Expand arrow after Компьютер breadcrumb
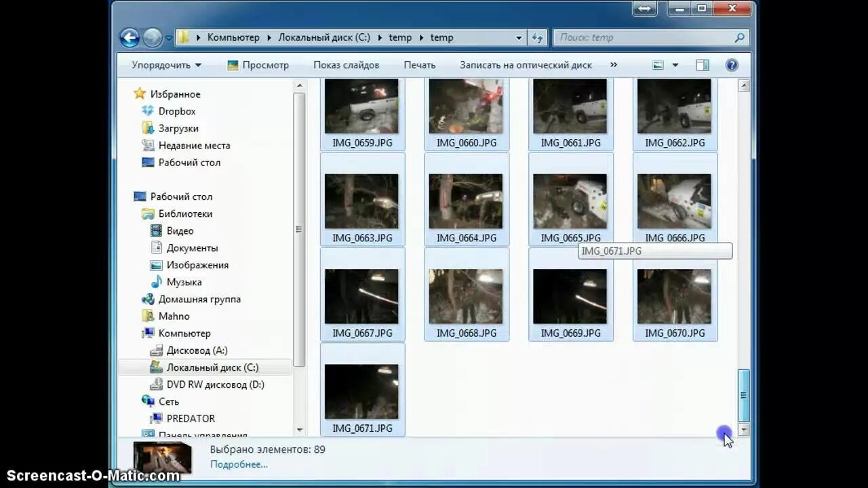Image resolution: width=868 pixels, height=488 pixels. point(269,38)
